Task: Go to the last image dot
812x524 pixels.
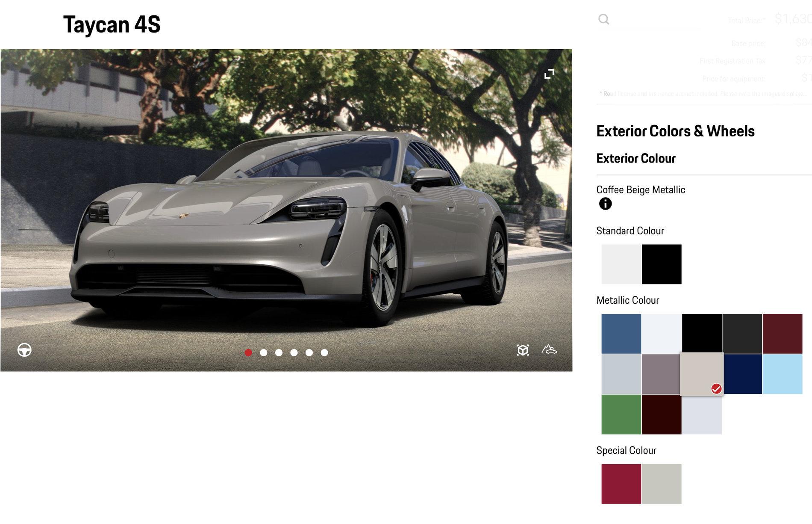Action: tap(324, 352)
